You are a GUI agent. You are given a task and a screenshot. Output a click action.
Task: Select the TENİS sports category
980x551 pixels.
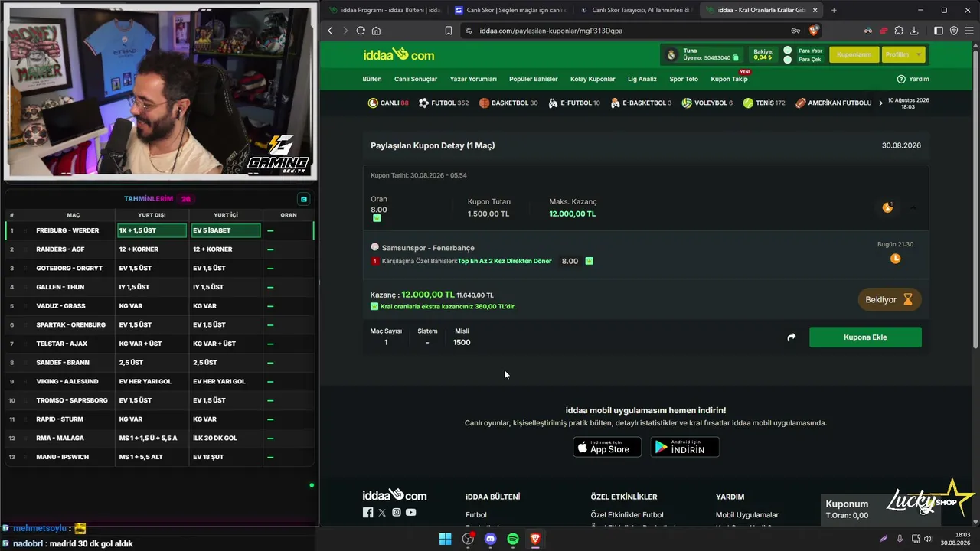tap(764, 103)
